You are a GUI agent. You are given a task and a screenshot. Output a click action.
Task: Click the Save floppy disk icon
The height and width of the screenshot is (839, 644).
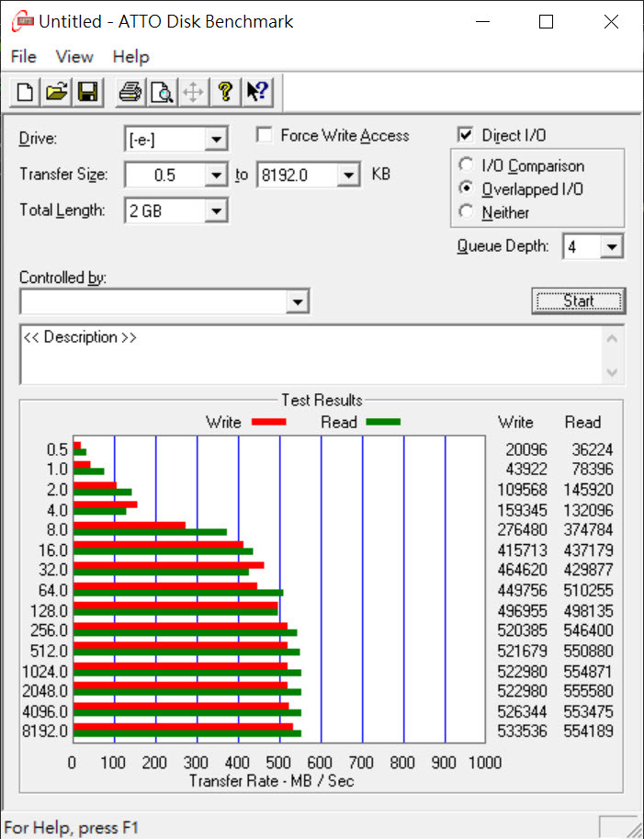pos(88,92)
